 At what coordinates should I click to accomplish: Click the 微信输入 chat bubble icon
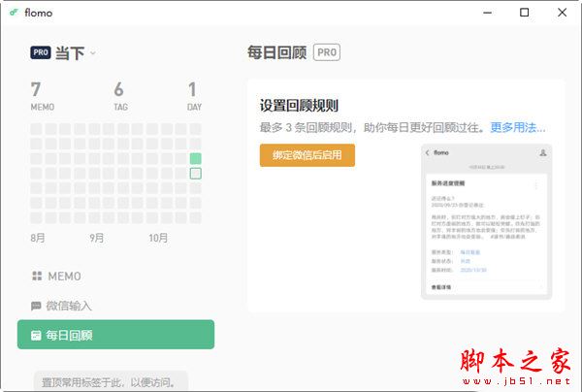tap(36, 306)
